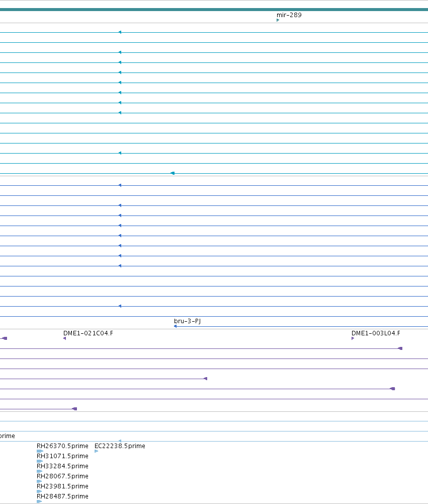Image resolution: width=428 pixels, height=504 pixels.
Task: Select the EC22238.5prime label
Action: coord(120,446)
